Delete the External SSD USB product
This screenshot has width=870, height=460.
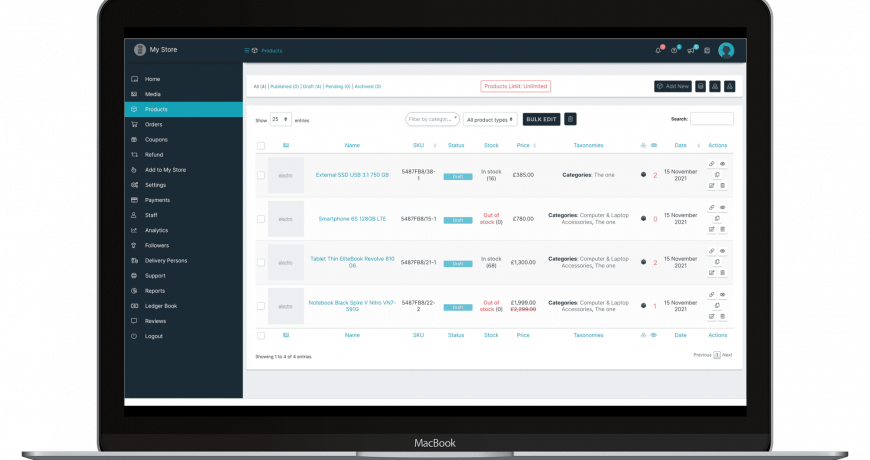click(x=722, y=185)
